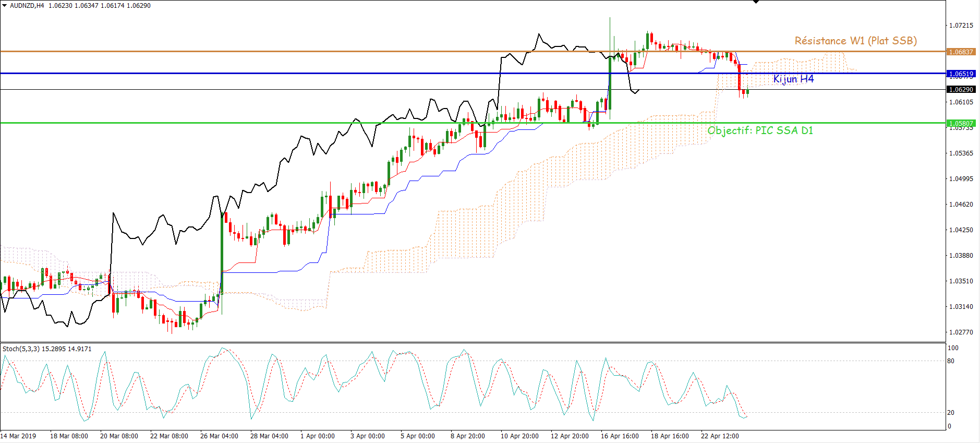Screen dimensions: 980x443
Task: Click the chart shift triangle marker at top
Action: click(x=756, y=2)
